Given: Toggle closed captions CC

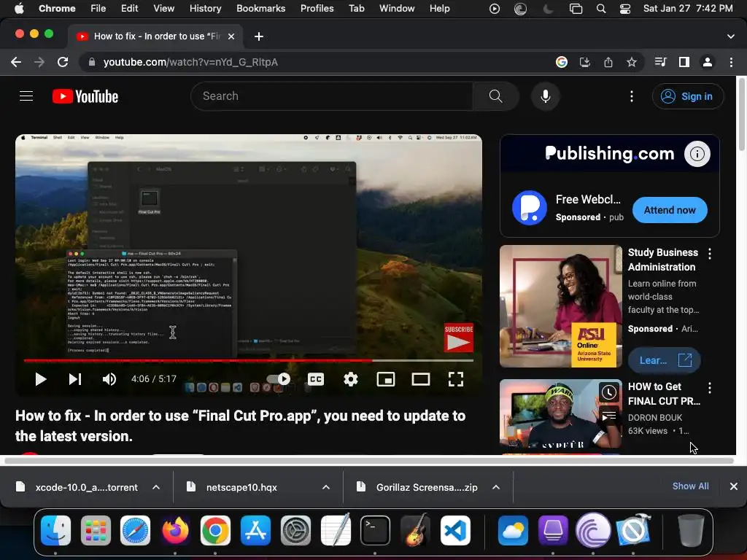Looking at the screenshot, I should (x=315, y=379).
